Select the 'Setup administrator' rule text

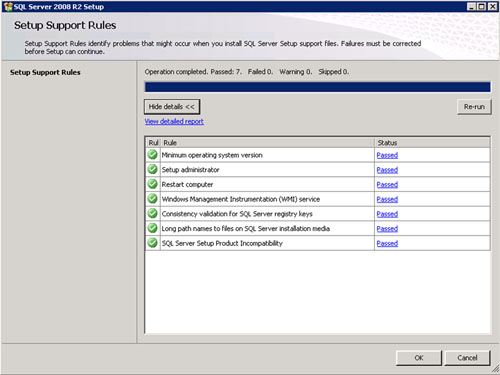[190, 170]
